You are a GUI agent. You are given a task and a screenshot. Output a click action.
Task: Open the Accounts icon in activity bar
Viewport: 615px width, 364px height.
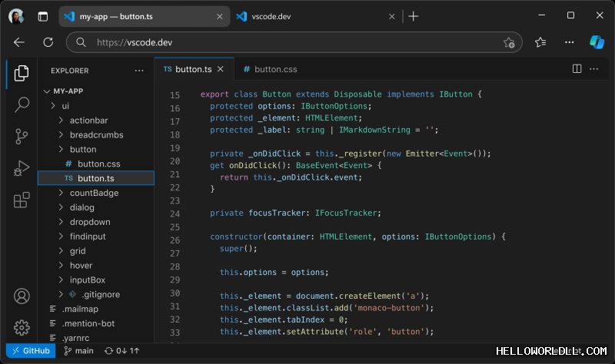(x=22, y=296)
